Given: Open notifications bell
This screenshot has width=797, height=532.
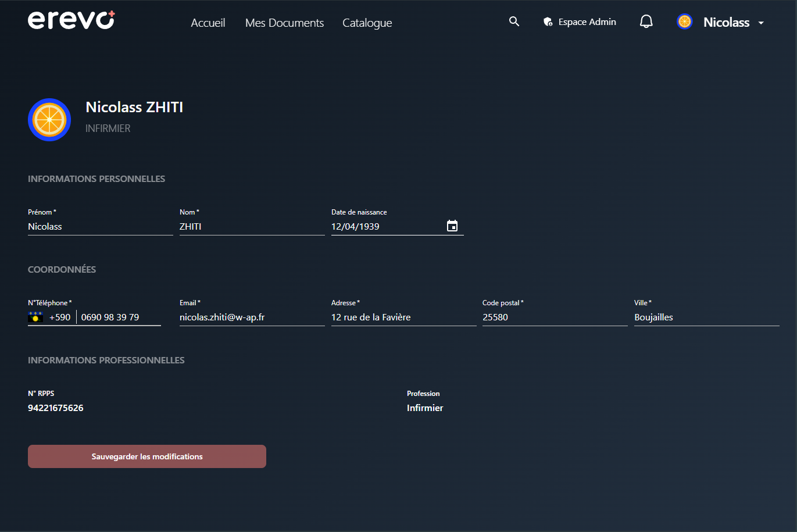Looking at the screenshot, I should [646, 22].
